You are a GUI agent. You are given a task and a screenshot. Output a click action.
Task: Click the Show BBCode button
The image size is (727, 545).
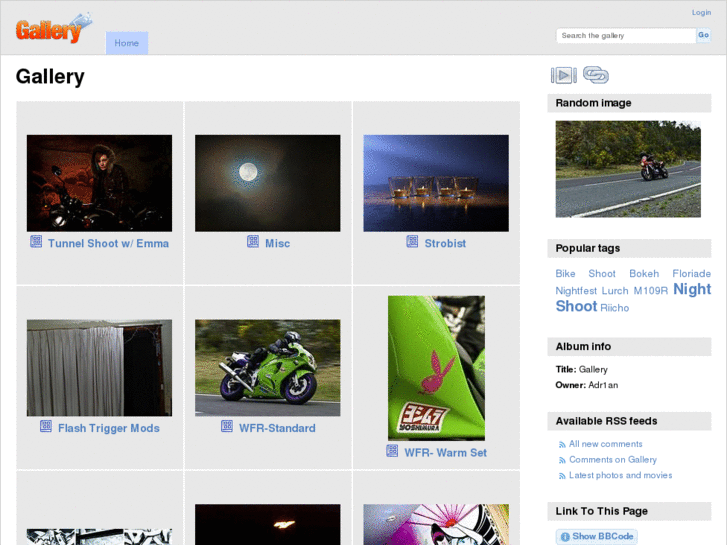click(597, 537)
